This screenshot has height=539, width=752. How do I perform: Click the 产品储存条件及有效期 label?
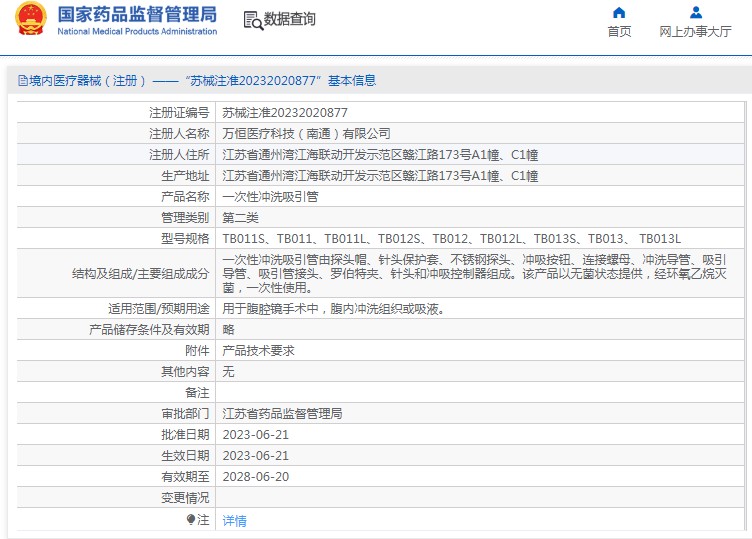click(x=149, y=329)
